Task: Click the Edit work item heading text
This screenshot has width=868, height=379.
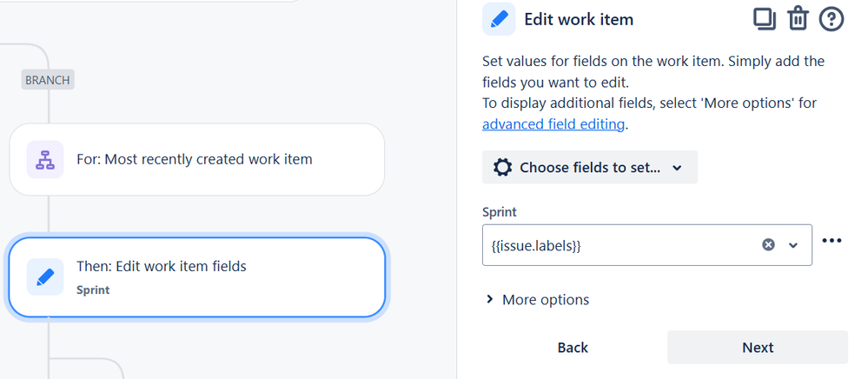Action: (579, 19)
